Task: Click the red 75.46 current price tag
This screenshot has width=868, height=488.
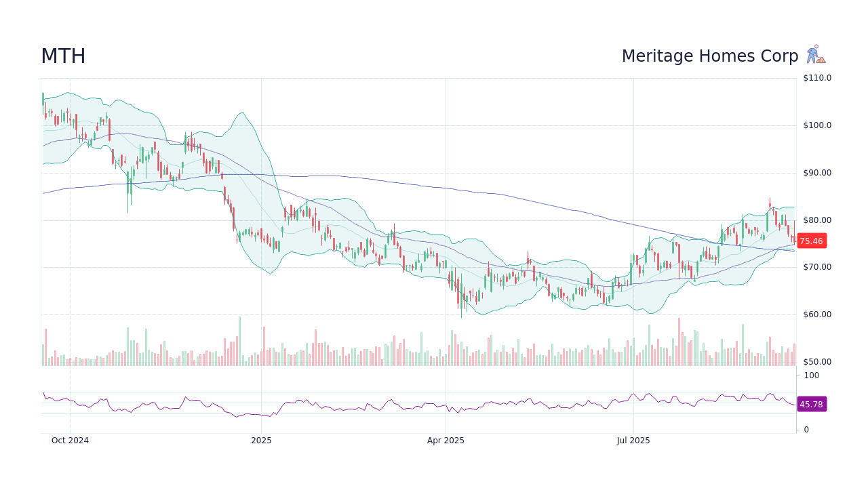Action: pyautogui.click(x=811, y=241)
